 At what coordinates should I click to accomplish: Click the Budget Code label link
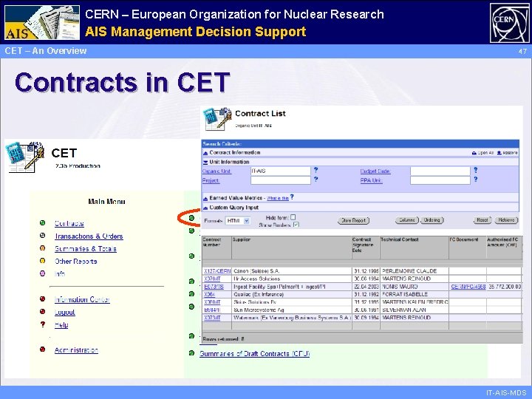[375, 171]
